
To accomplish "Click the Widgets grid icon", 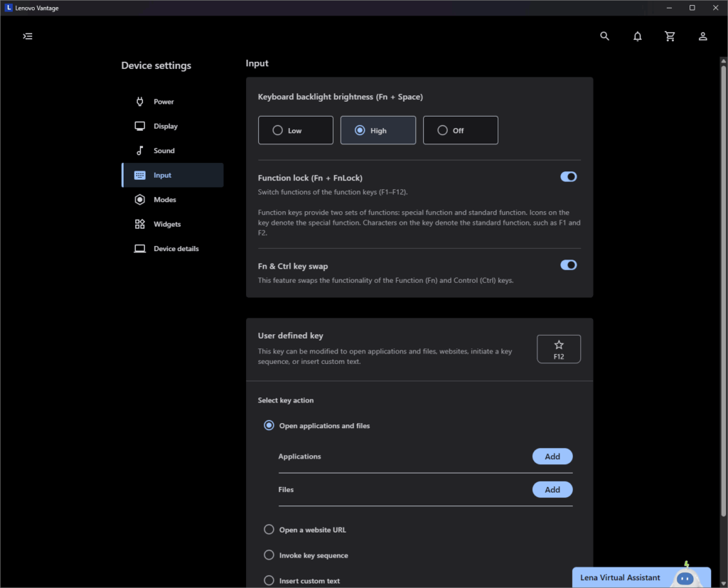I will (x=140, y=225).
